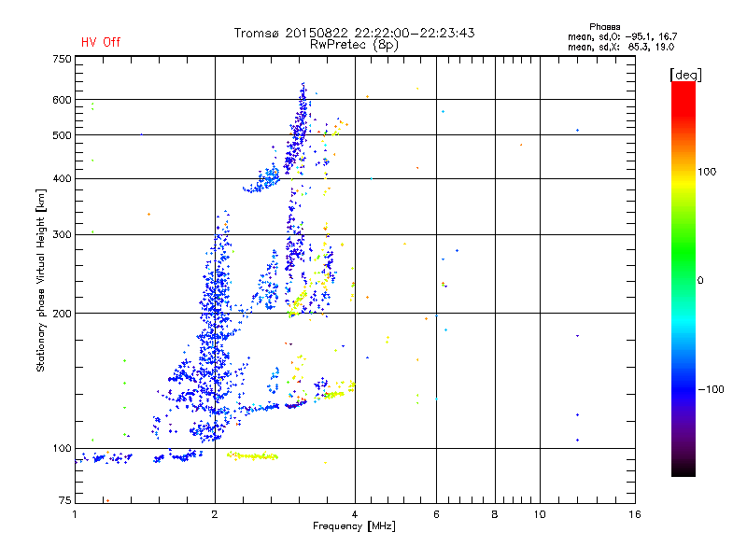Viewport: 747px width, 560px height.
Task: Click the x-axis tick label "16"
Action: (635, 514)
